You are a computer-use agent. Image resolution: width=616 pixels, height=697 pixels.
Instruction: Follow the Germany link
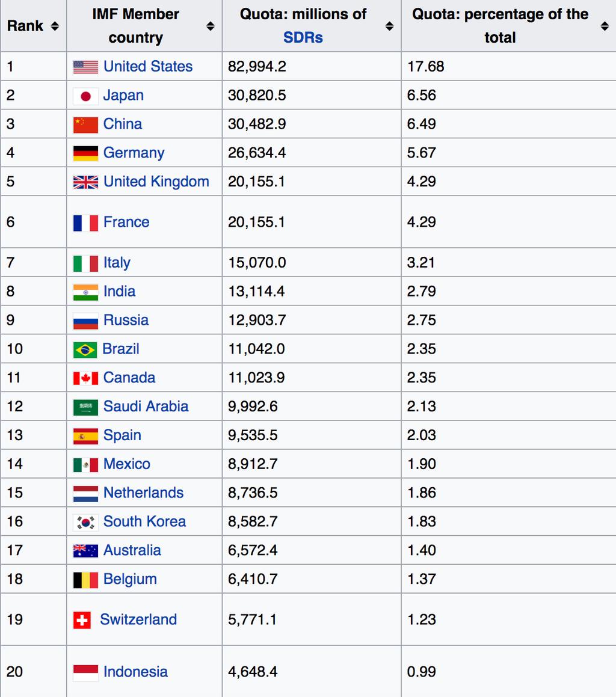click(134, 153)
